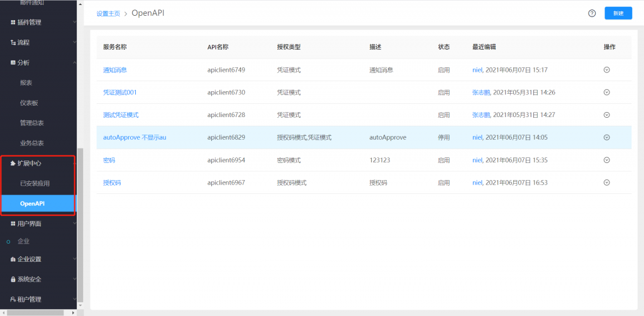This screenshot has height=316, width=644.
Task: Click editor name 张志鹏 in 凭证测试001 row
Action: (480, 93)
